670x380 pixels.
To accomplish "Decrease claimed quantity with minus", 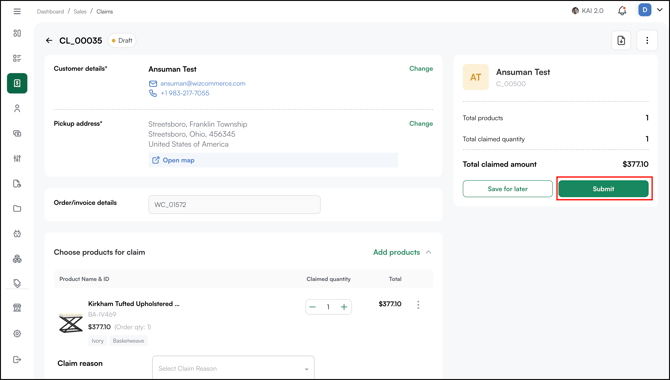I will coord(312,307).
